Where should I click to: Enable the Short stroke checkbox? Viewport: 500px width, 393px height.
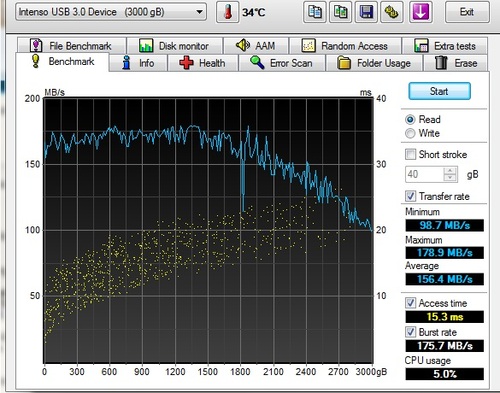click(410, 154)
